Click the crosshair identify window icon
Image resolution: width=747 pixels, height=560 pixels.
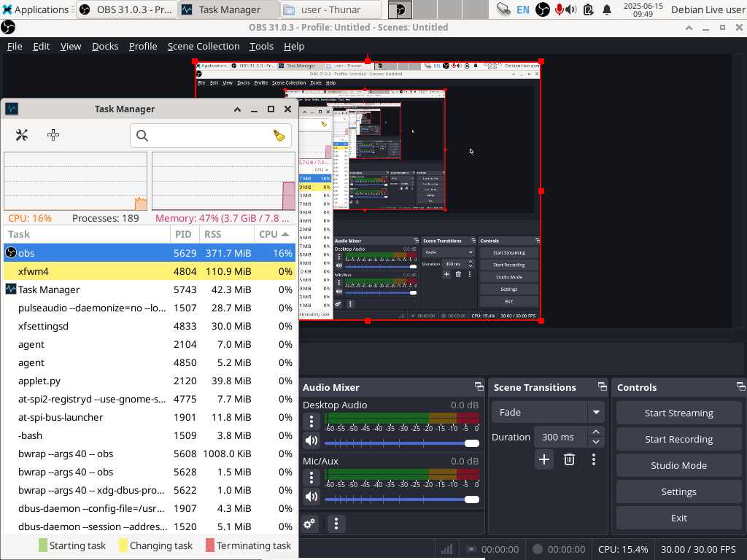(x=53, y=135)
